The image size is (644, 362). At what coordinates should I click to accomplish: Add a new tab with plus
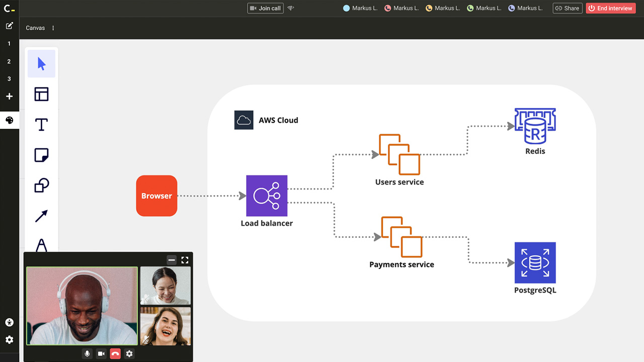(9, 97)
